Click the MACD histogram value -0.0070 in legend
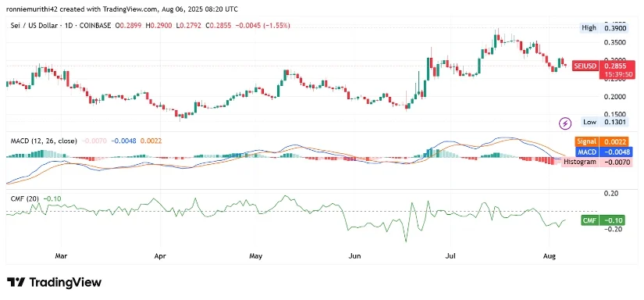This screenshot has height=300, width=644. [95, 141]
